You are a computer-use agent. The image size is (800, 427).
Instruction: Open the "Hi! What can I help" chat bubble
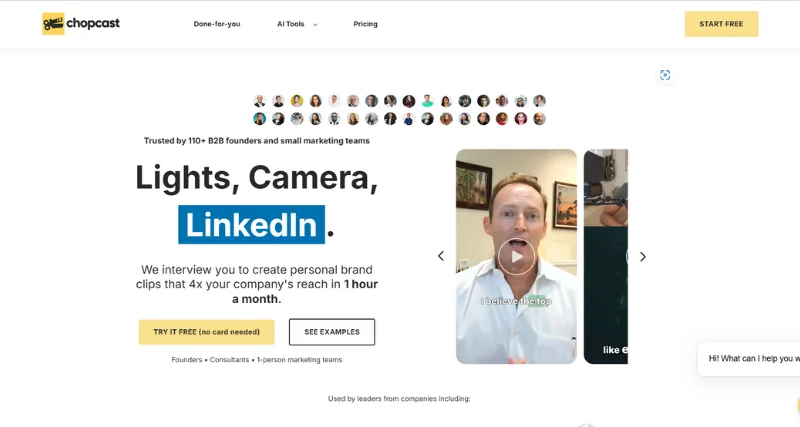(750, 358)
